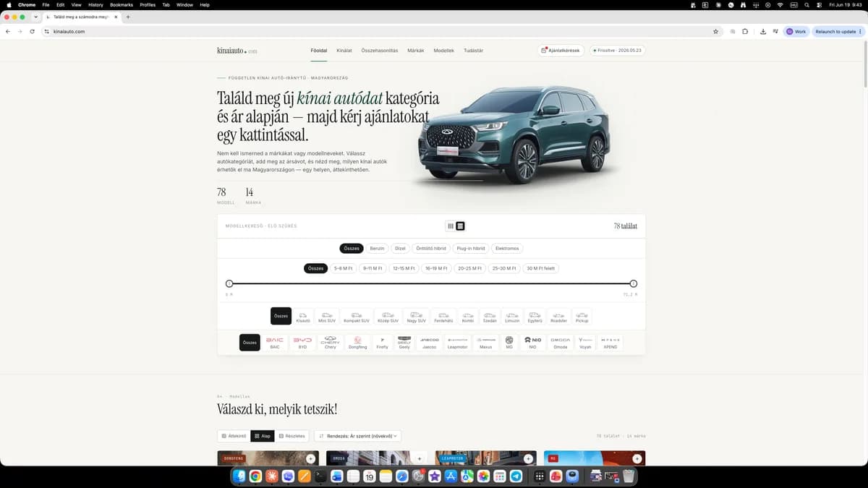Select the XPENG brand

610,343
